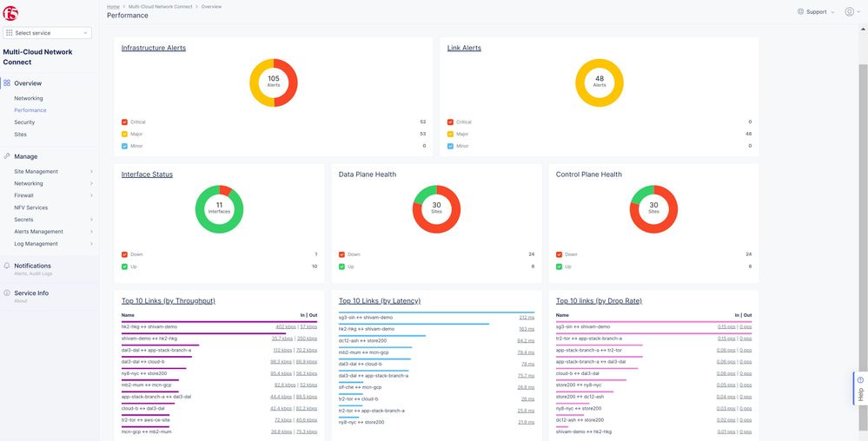
Task: Select Sites in the Overview menu
Action: pyautogui.click(x=20, y=135)
